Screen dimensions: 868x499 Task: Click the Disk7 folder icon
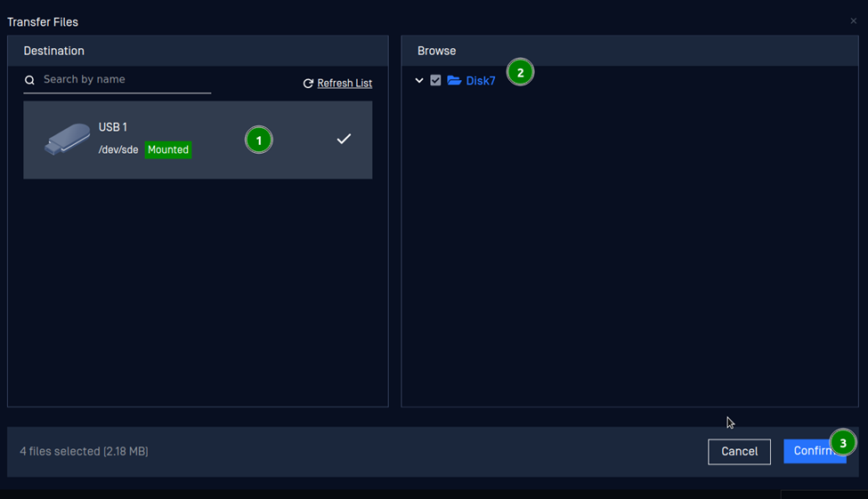point(454,80)
